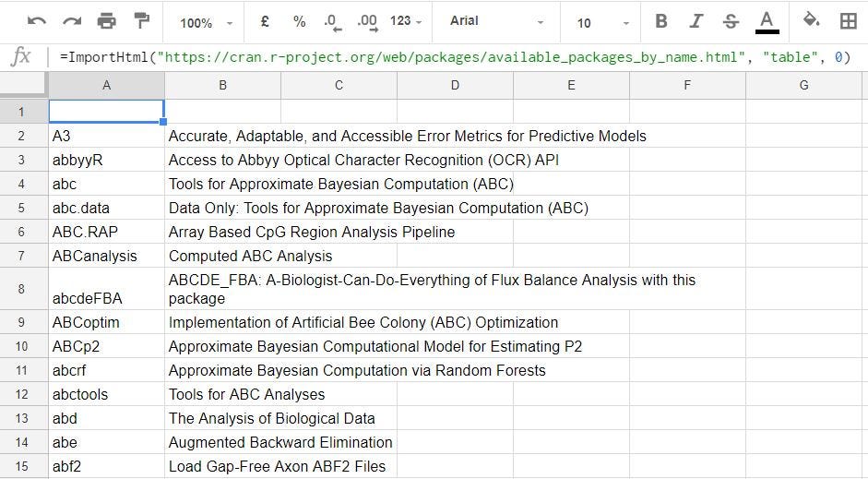868x479 pixels.
Task: Select the Paint format roller icon
Action: coord(142,21)
